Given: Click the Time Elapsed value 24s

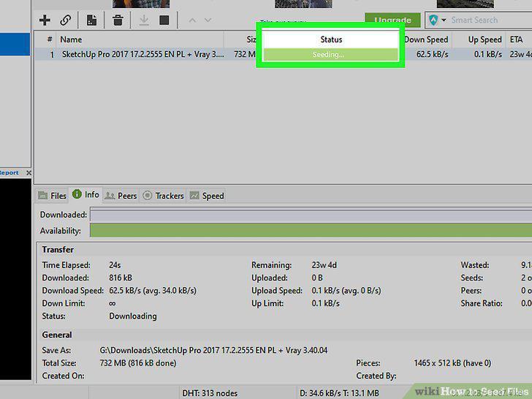Looking at the screenshot, I should 115,265.
